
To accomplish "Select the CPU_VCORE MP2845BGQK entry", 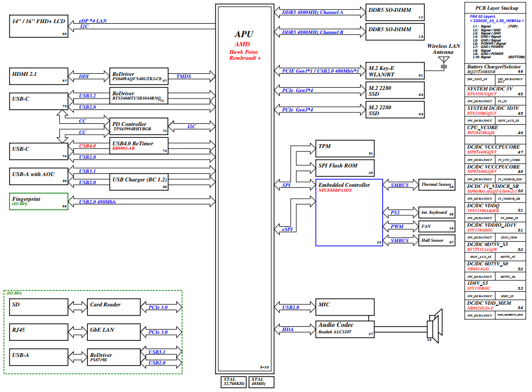I will click(495, 130).
